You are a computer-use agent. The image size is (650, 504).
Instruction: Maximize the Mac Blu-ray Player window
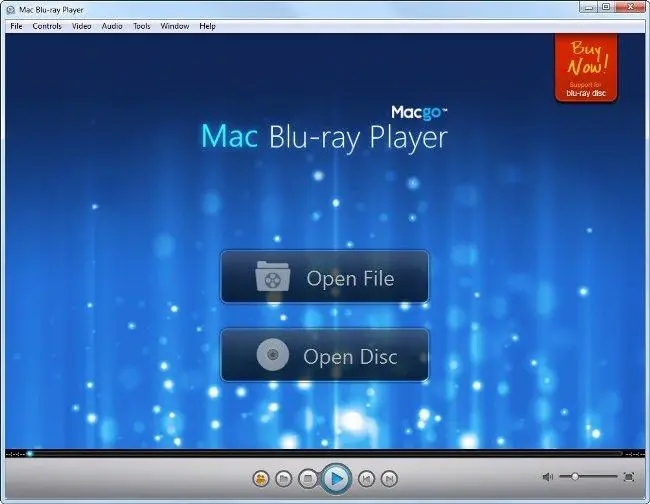(606, 7)
